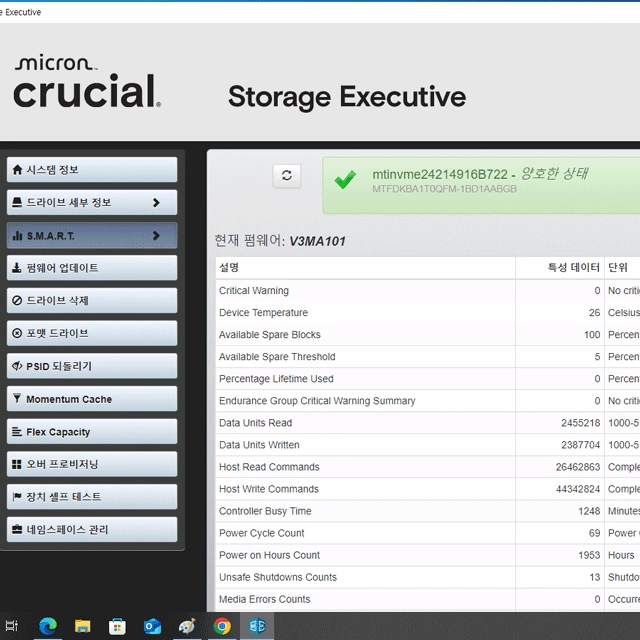Image resolution: width=640 pixels, height=640 pixels.
Task: Open Google Chrome from the taskbar
Action: click(x=222, y=626)
